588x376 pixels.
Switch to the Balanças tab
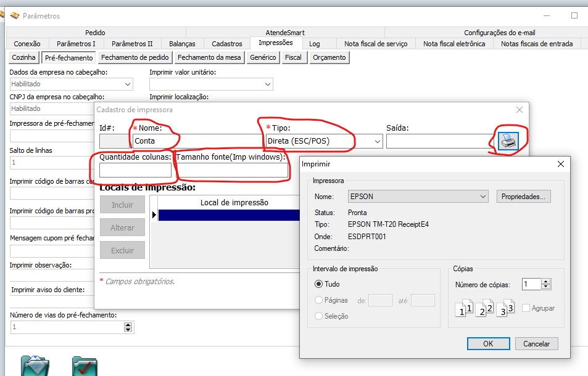[182, 44]
